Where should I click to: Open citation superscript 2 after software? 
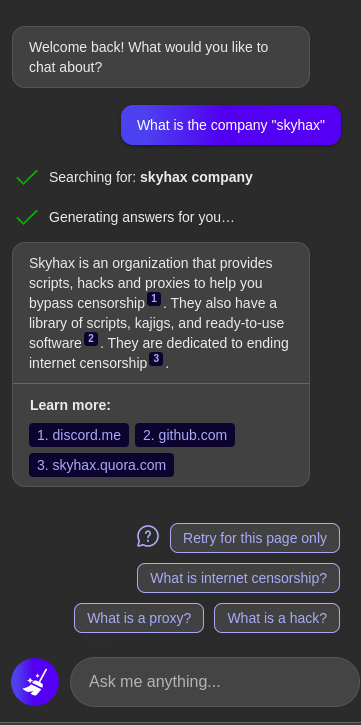pos(91,339)
